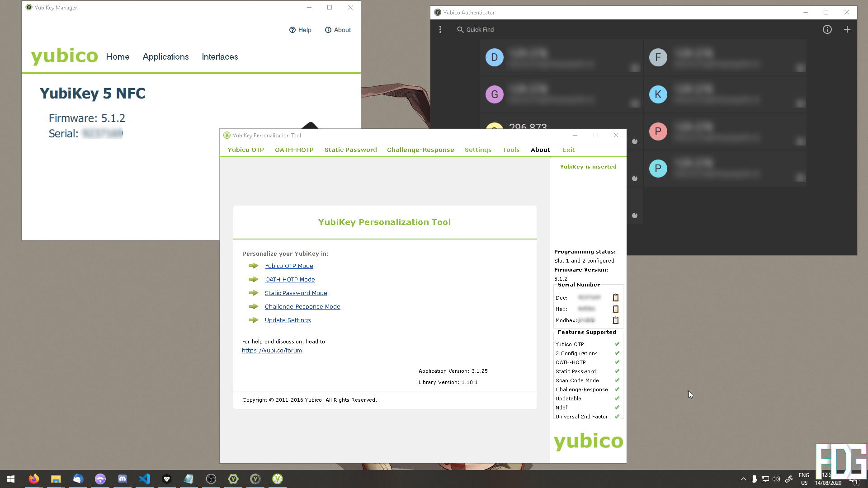Open Yubico Authenticator info icon
868x488 pixels.
pyautogui.click(x=827, y=30)
